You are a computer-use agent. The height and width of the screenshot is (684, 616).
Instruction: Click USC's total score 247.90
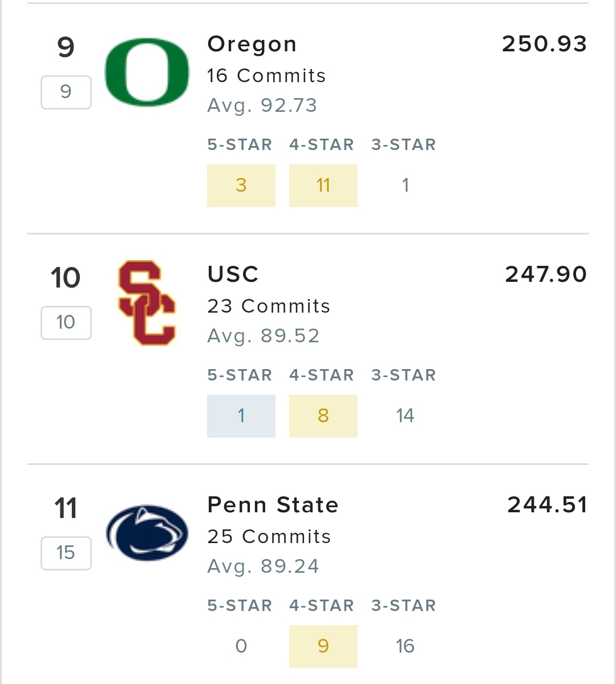[x=546, y=274]
